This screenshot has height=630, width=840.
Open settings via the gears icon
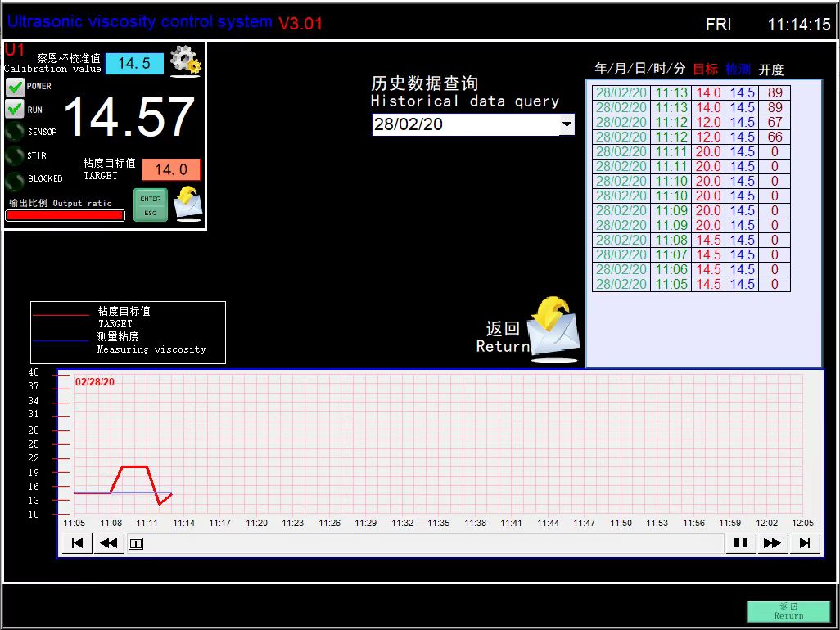[186, 61]
